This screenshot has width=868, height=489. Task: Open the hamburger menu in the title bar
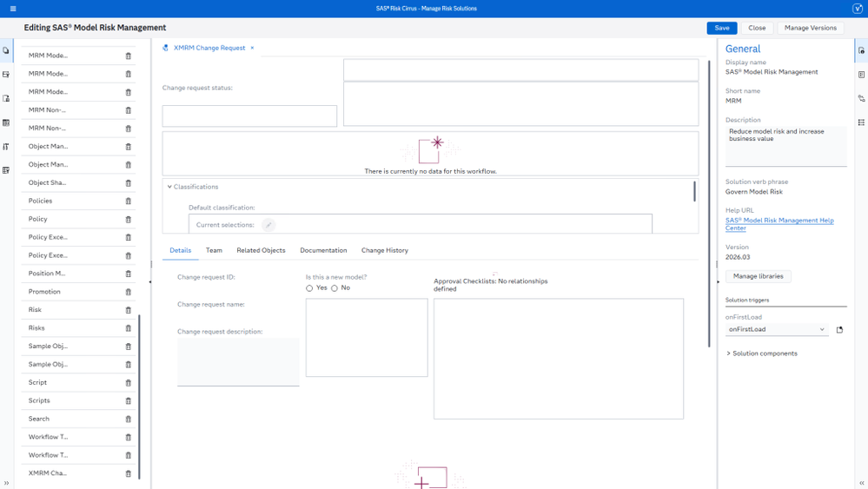click(13, 9)
